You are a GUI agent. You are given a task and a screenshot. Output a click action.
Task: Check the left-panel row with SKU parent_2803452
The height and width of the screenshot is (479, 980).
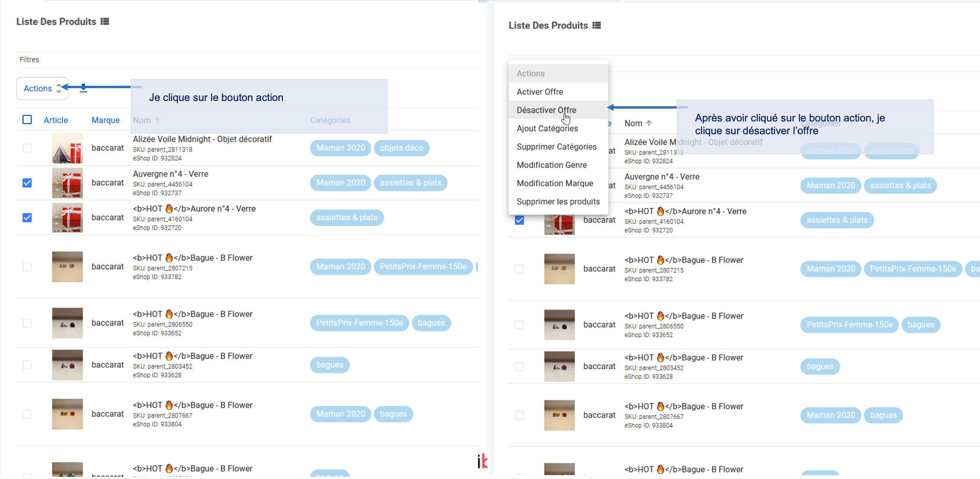[27, 365]
